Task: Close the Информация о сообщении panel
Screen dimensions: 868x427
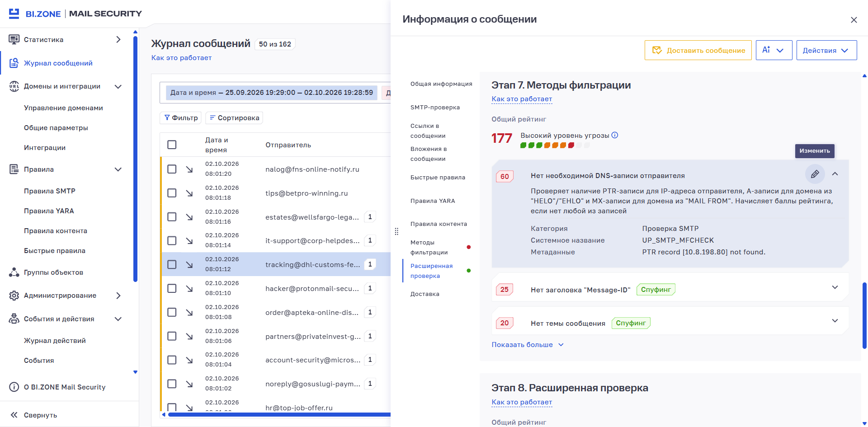Action: click(854, 20)
